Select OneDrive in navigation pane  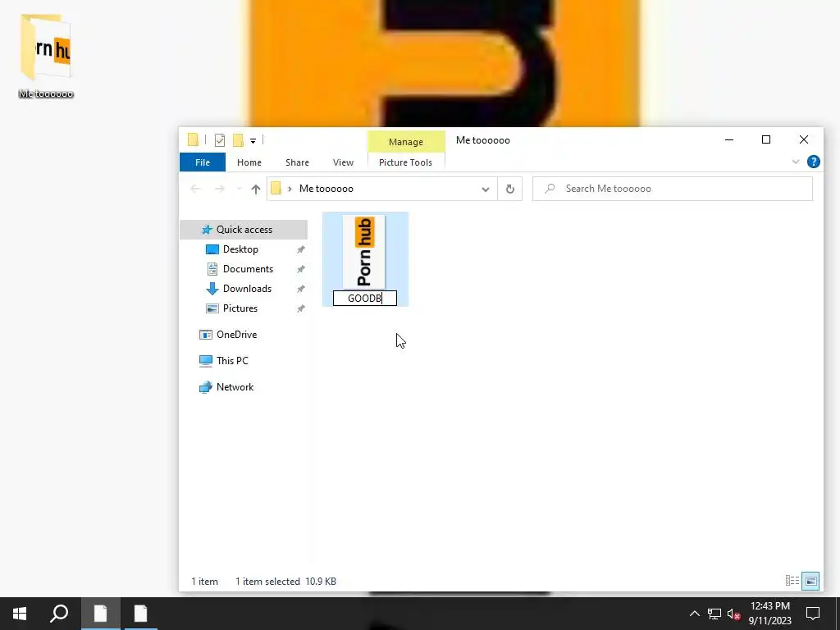(x=236, y=335)
